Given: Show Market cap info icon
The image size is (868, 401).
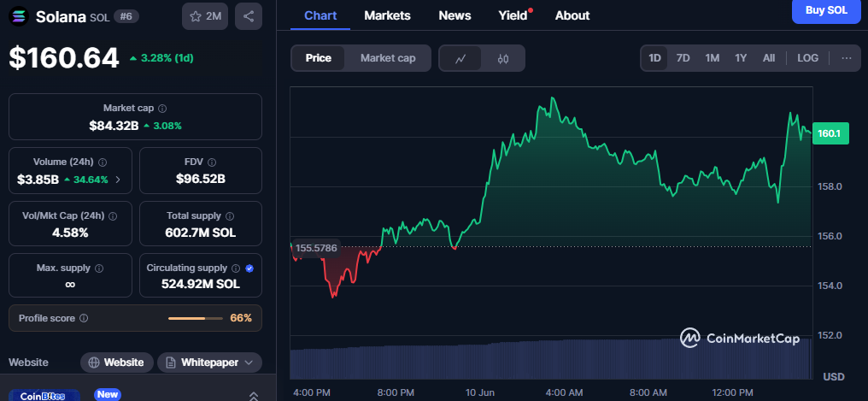Looking at the screenshot, I should 162,109.
